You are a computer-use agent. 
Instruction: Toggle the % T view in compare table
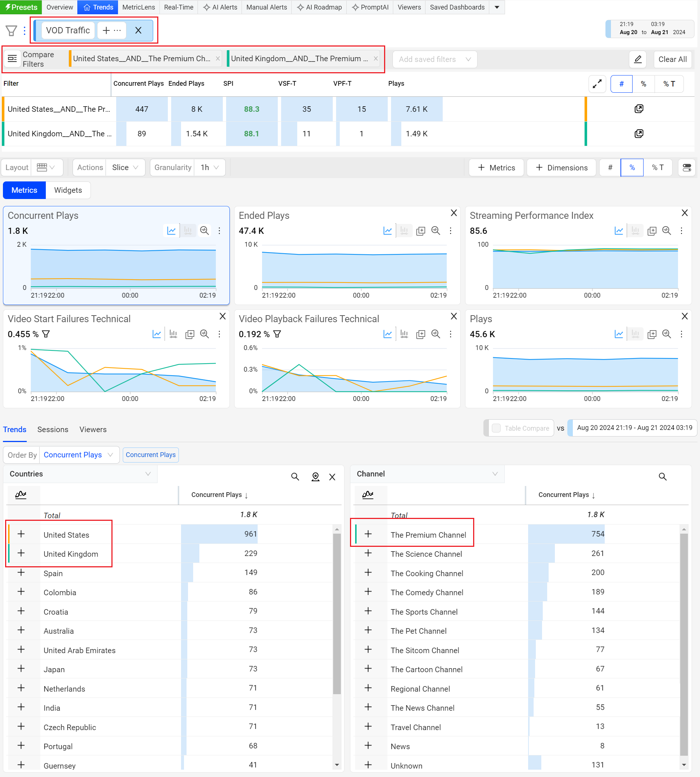[x=669, y=84]
